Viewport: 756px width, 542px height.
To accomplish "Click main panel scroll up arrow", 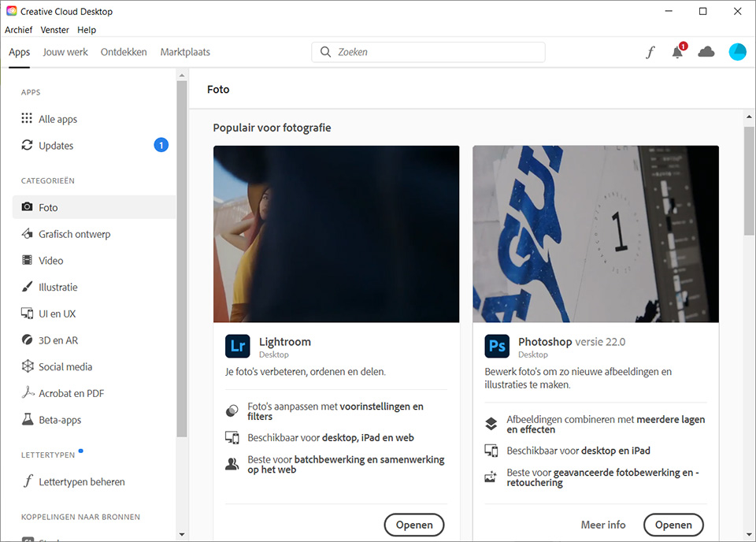I will 749,117.
